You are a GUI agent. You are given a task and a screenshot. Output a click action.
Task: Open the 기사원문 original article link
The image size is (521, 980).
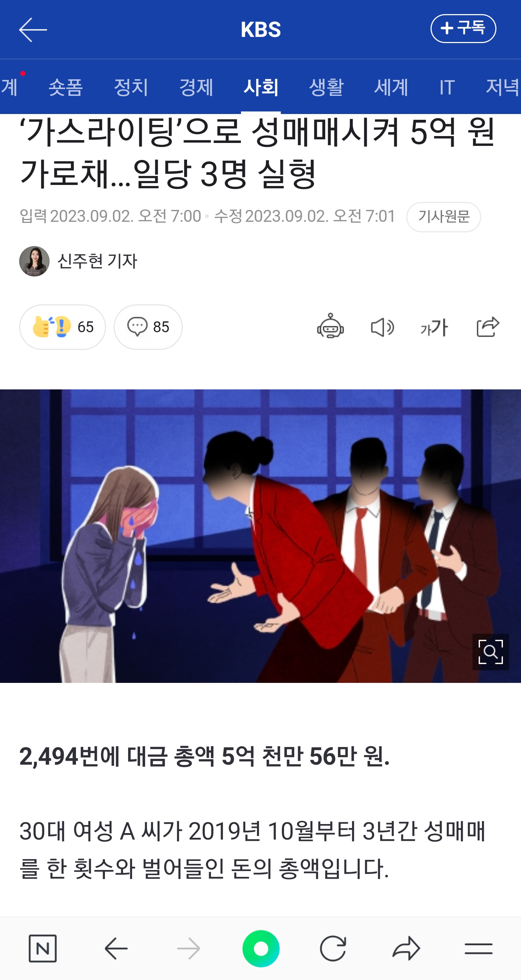coord(444,217)
